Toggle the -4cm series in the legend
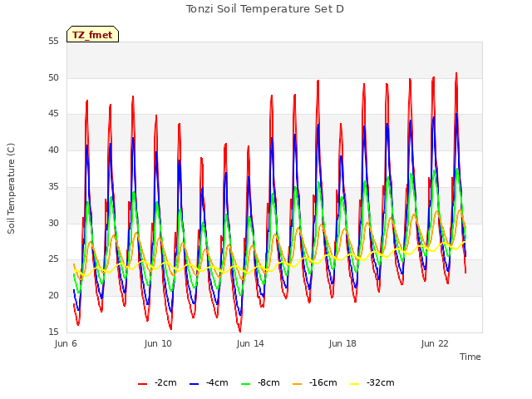The width and height of the screenshot is (532, 399). point(209,383)
